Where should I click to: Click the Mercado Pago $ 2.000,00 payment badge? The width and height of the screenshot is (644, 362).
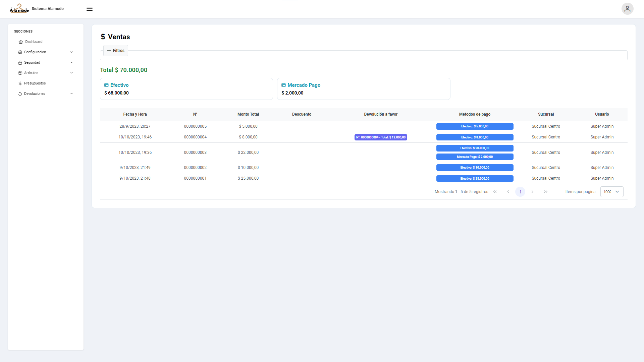pos(475,157)
